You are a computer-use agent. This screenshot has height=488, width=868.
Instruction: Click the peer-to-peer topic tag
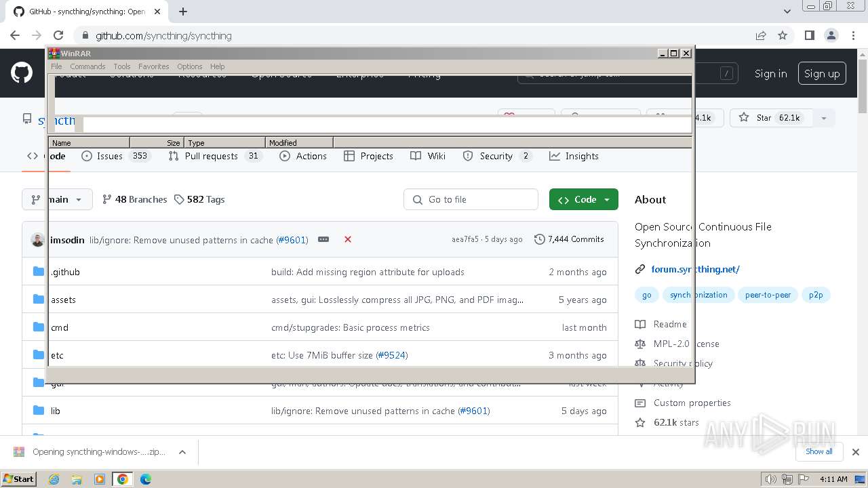(768, 295)
